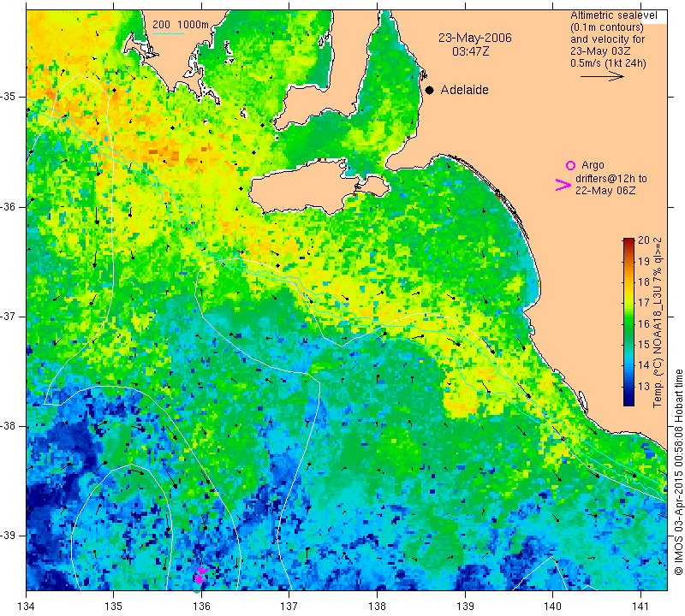685x616 pixels.
Task: Click the colour bar value 17
Action: [x=644, y=303]
